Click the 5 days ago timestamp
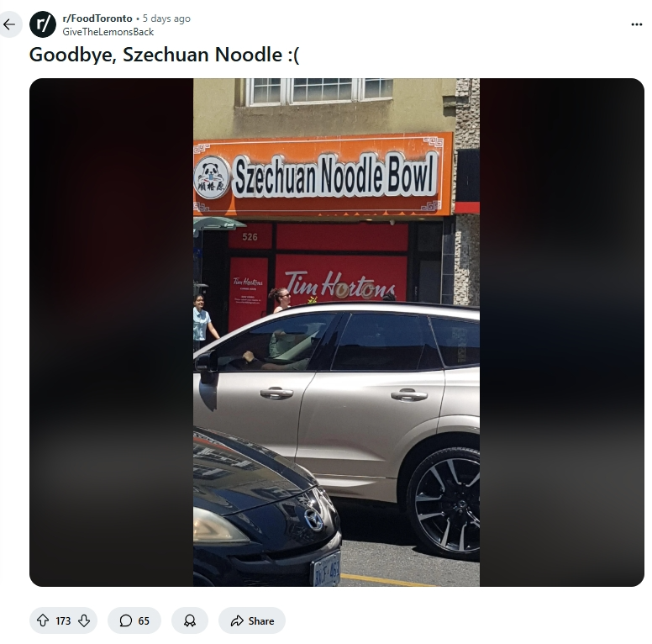Image resolution: width=652 pixels, height=644 pixels. pos(166,18)
